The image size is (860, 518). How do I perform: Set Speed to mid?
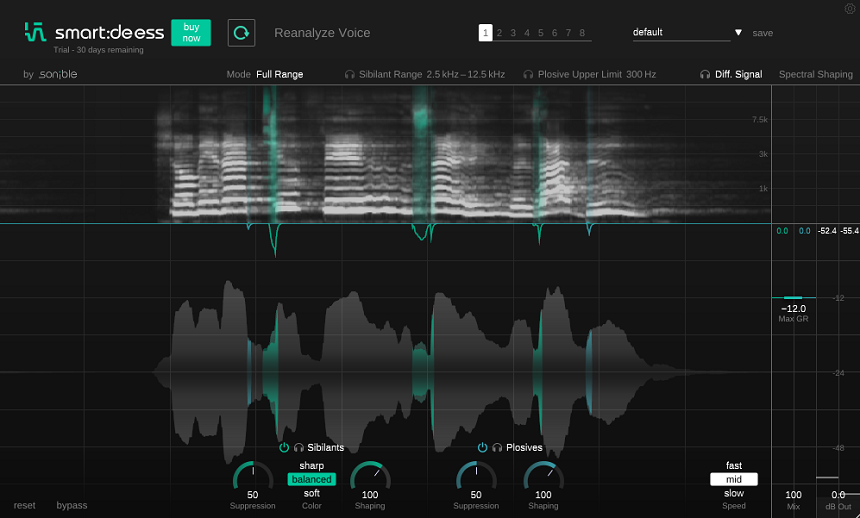734,479
